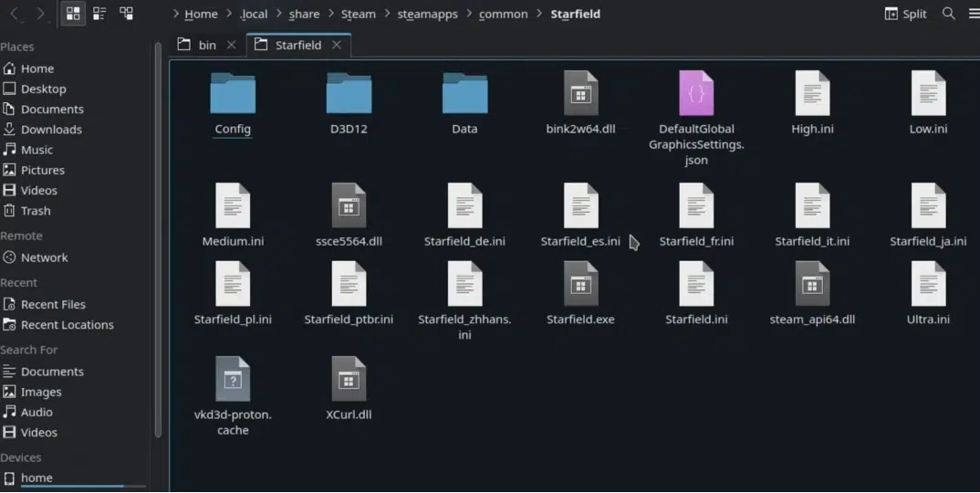Expand breadcrumb chevron before common

(469, 13)
